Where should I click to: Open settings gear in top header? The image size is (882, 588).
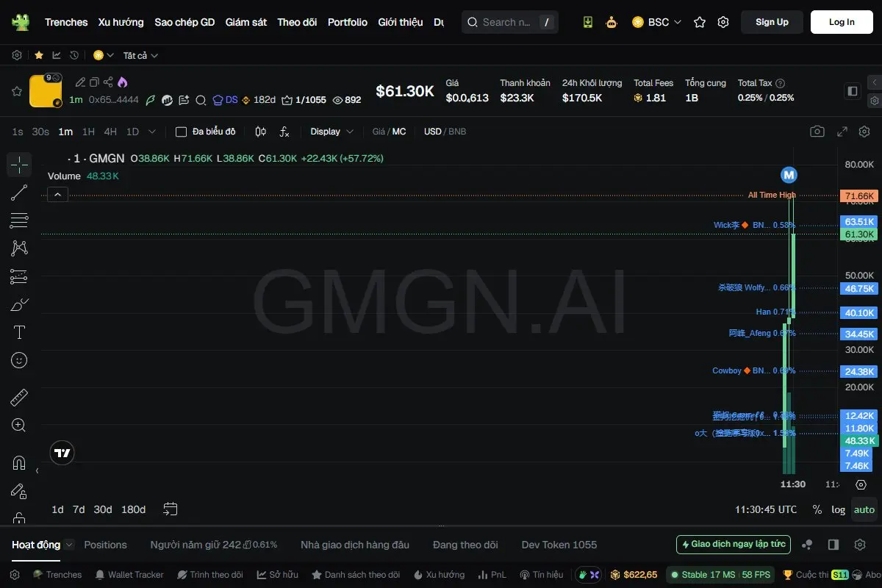tap(723, 22)
